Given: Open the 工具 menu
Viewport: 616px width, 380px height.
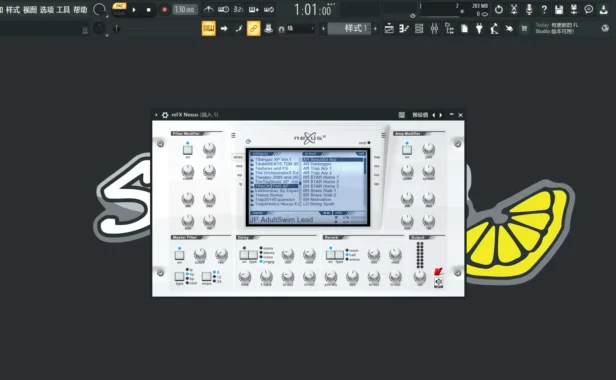Looking at the screenshot, I should point(63,9).
